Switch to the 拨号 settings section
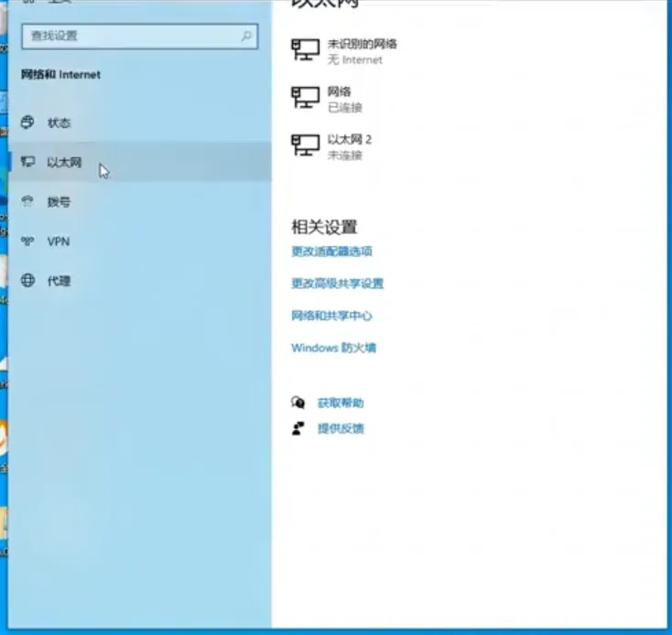This screenshot has height=635, width=672. (x=59, y=202)
